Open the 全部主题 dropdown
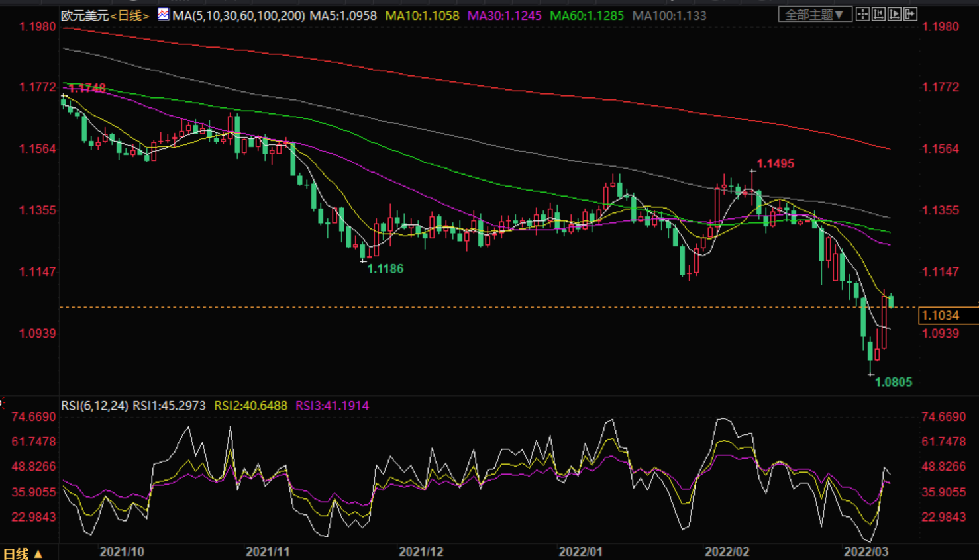 pos(814,14)
